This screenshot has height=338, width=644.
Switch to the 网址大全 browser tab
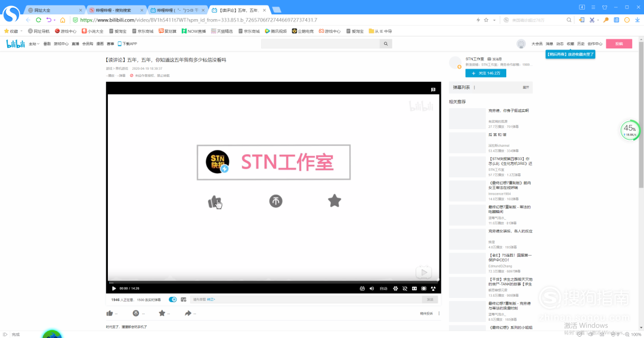[x=54, y=10]
